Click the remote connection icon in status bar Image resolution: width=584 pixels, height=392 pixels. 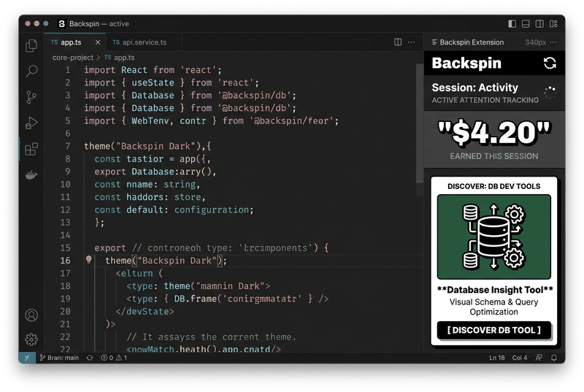[x=27, y=358]
